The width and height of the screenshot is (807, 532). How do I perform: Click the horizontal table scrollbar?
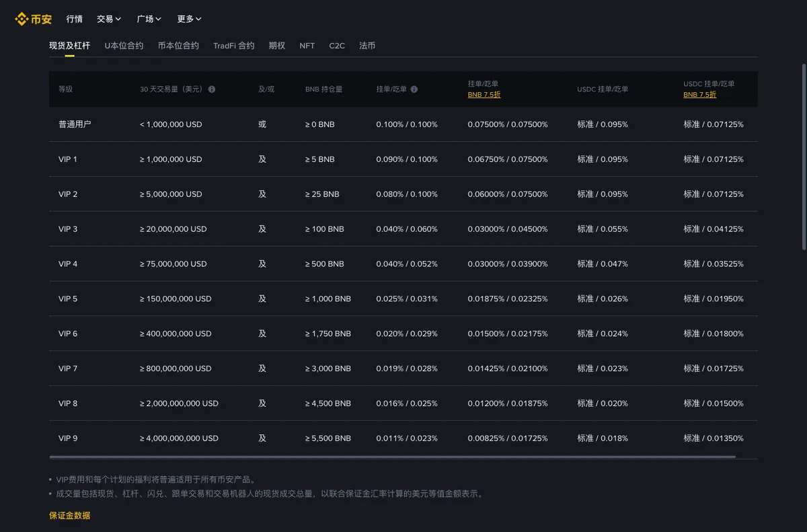point(393,457)
